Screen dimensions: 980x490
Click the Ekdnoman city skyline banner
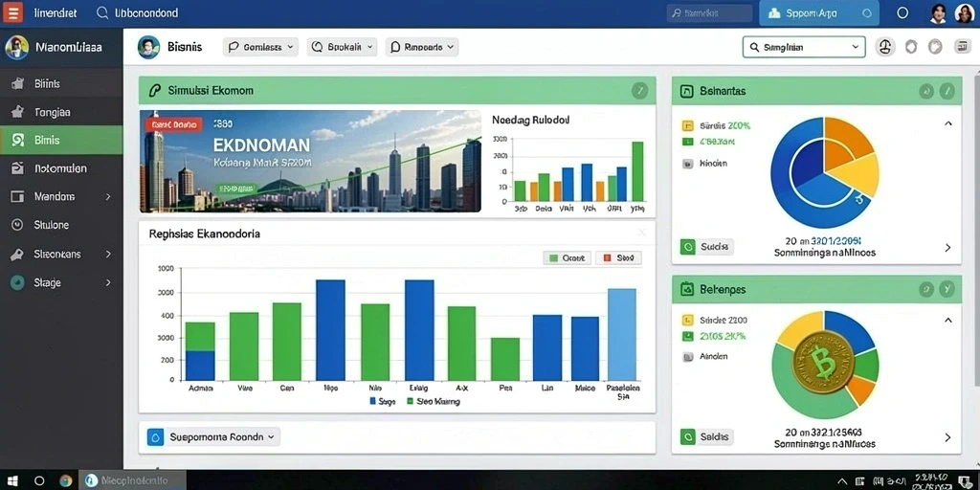(x=311, y=161)
